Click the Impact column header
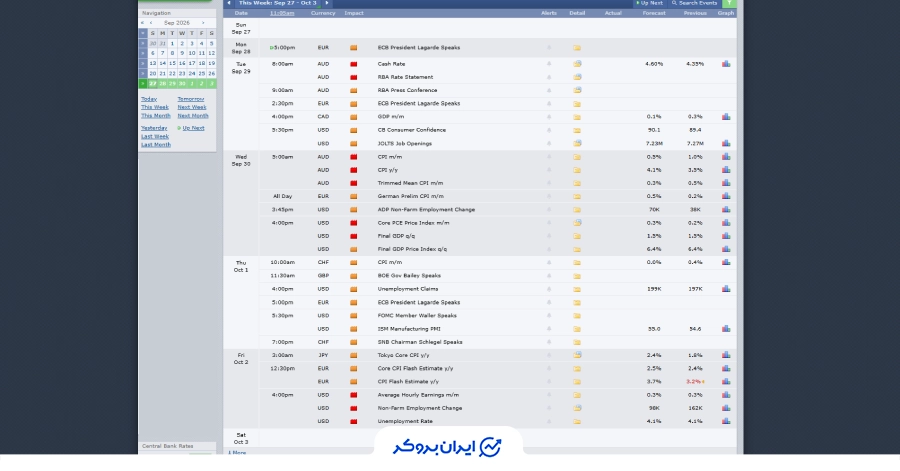The image size is (900, 471). point(354,13)
